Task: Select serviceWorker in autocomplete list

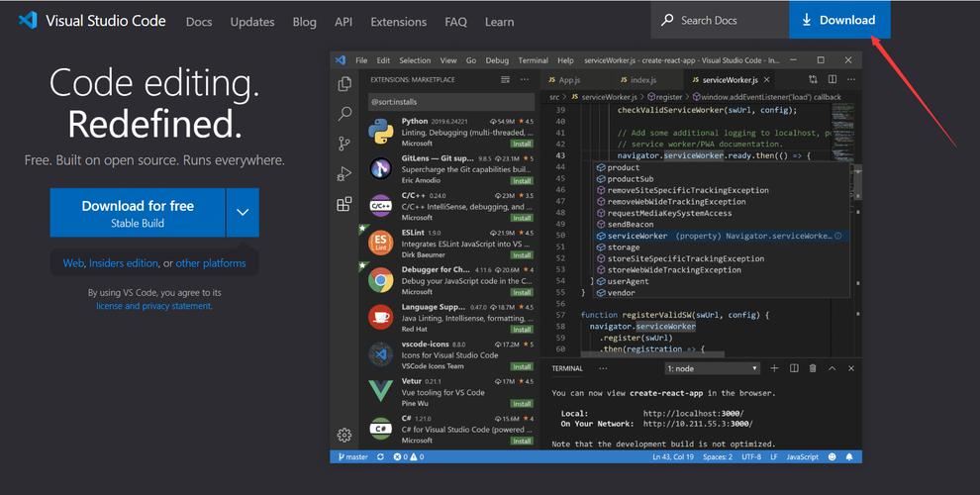Action: pos(720,236)
